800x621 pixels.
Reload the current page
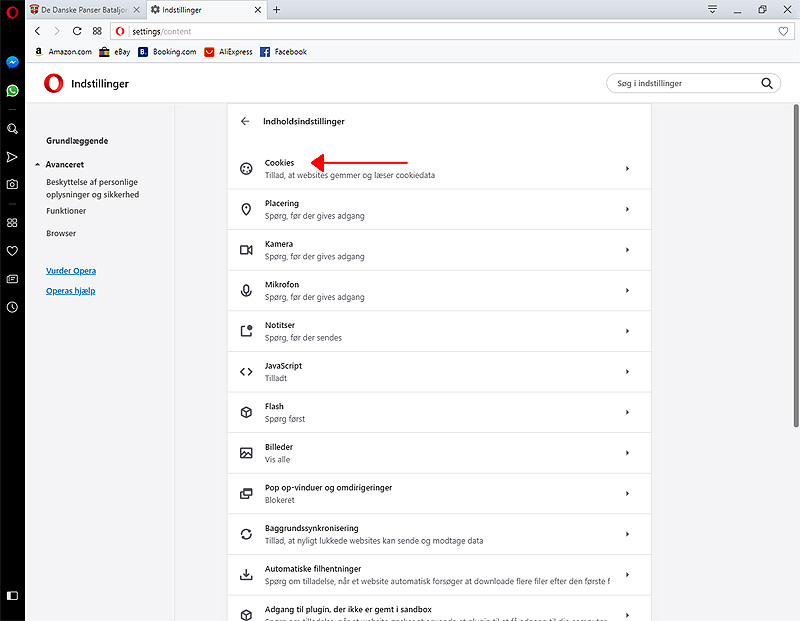coord(77,31)
